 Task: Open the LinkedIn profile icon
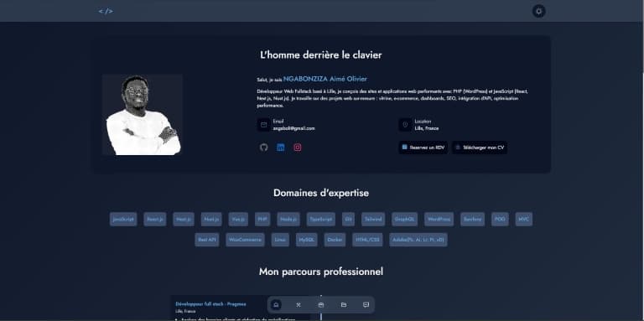click(281, 148)
